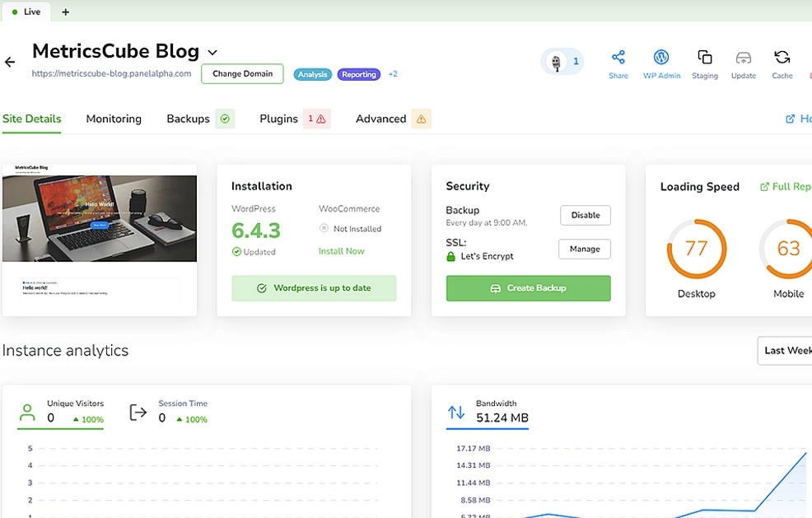Click the Advanced orange warning icon

click(421, 119)
